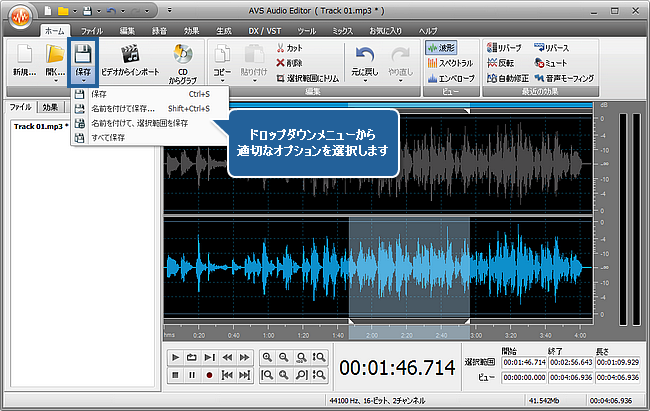
Task: Open the Mix (ミックス) ribbon tab
Action: pyautogui.click(x=342, y=31)
